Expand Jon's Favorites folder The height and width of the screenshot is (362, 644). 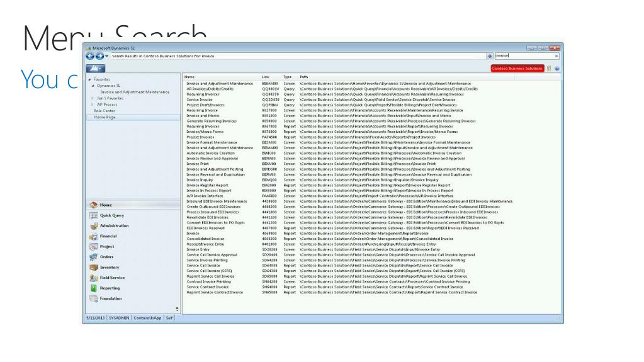pos(93,98)
